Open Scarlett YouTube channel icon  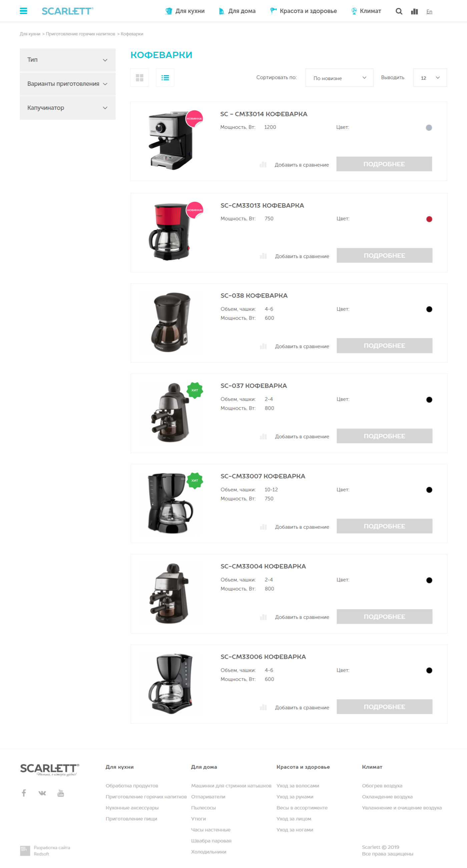(61, 793)
